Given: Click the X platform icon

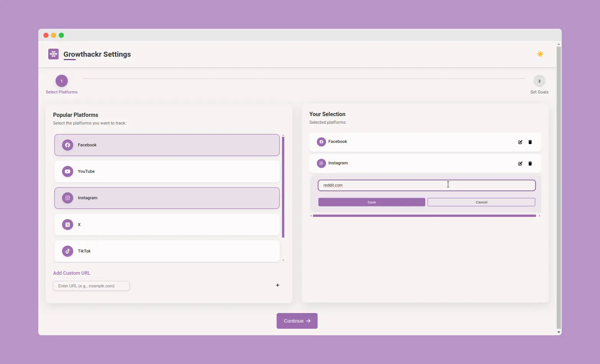Looking at the screenshot, I should (x=67, y=225).
